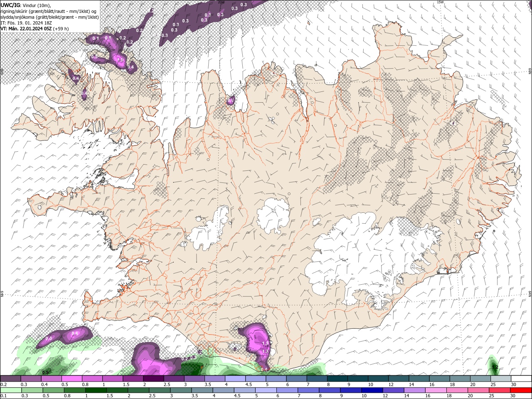Click the 'rigning/skúrir' legend description line

click(x=48, y=11)
